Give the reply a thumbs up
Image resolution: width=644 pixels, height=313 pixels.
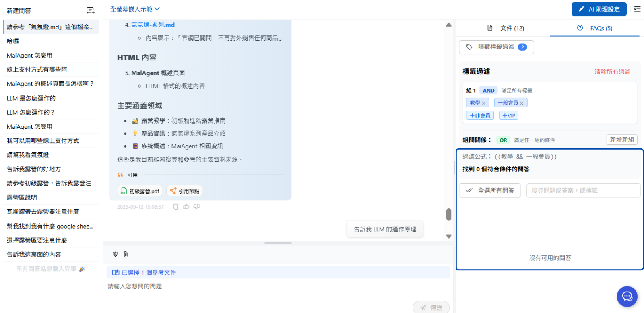click(186, 207)
